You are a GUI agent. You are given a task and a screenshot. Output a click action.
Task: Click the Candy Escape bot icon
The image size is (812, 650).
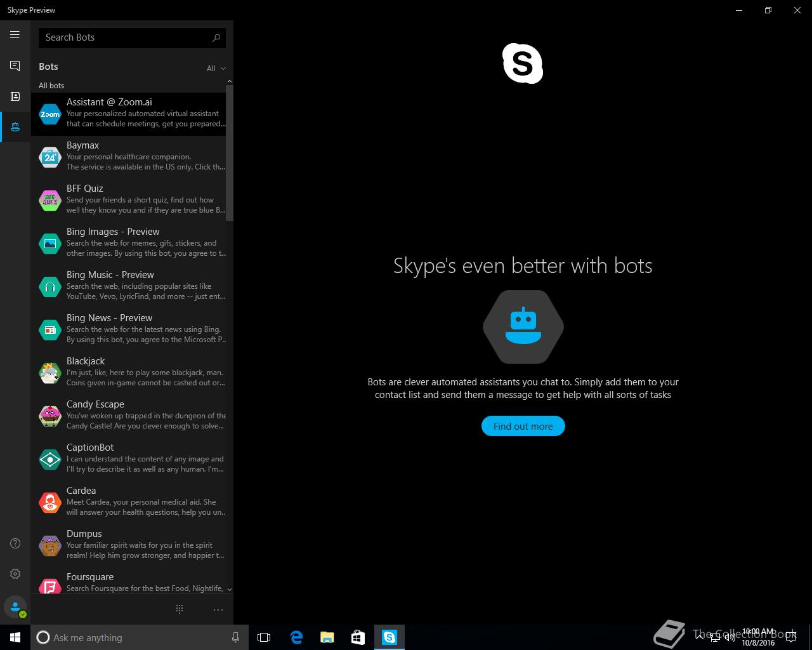(x=50, y=416)
